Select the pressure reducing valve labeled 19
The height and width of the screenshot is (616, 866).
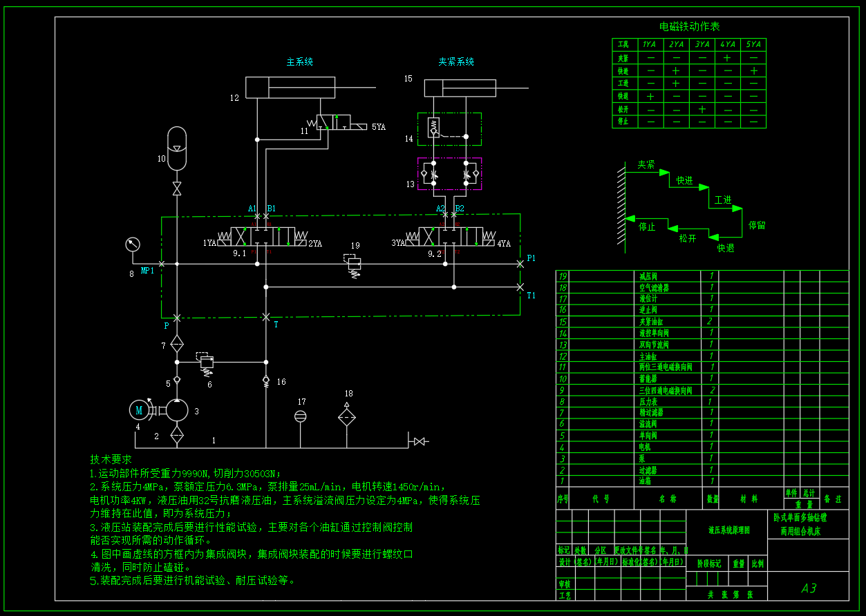(353, 265)
